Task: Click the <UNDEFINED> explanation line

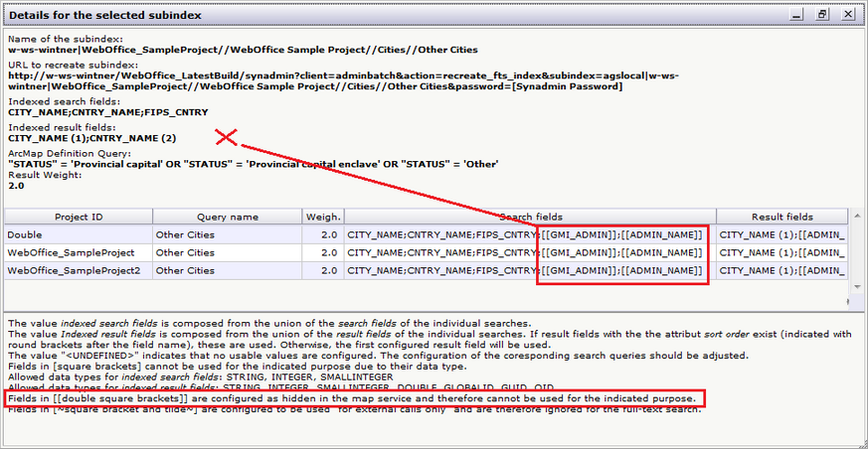Action: tap(378, 356)
